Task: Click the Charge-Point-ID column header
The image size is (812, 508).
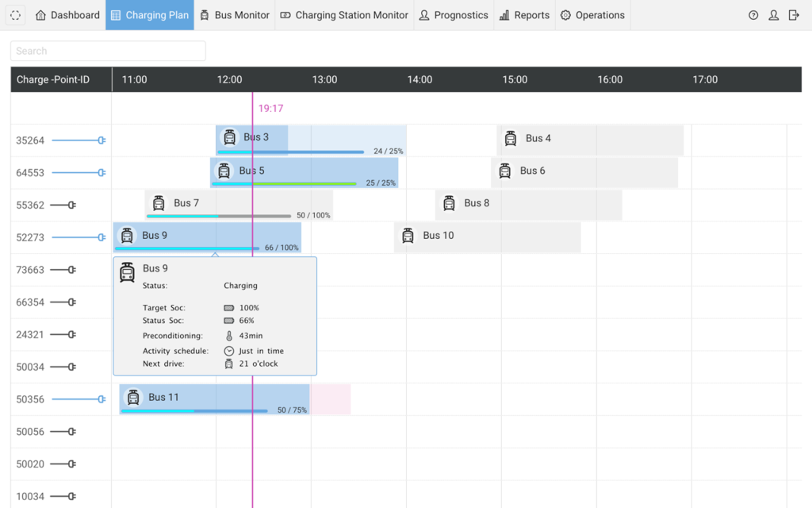Action: (x=61, y=79)
